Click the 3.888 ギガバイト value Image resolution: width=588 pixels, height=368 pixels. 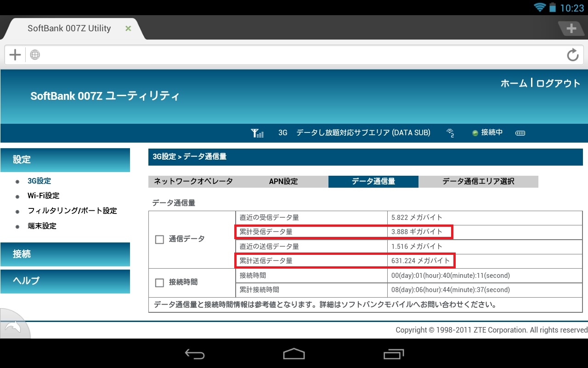[x=417, y=231]
